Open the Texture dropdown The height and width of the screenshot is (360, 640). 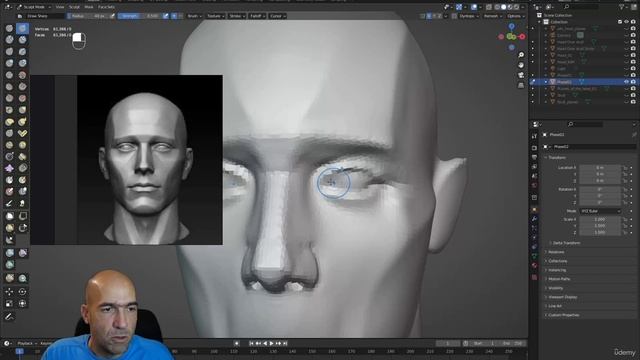click(215, 16)
